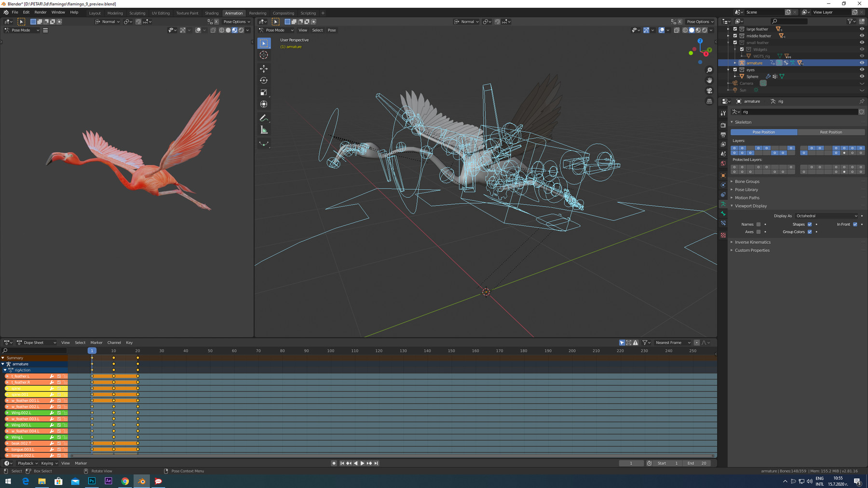Viewport: 868px width, 488px height.
Task: Activate the Measure tool
Action: (x=264, y=129)
